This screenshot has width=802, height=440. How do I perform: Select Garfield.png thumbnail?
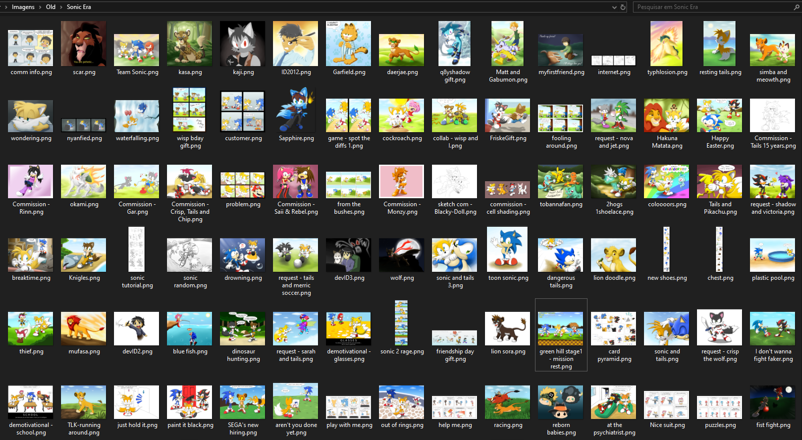click(348, 43)
